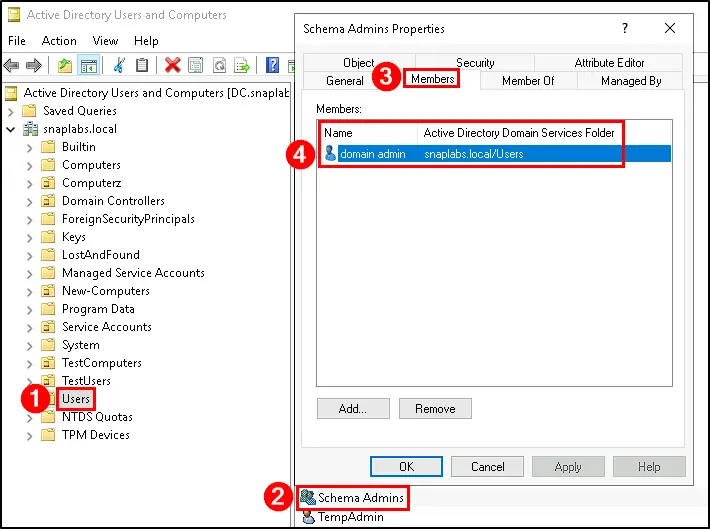710x529 pixels.
Task: Click the Help button in the dialog
Action: tap(649, 466)
